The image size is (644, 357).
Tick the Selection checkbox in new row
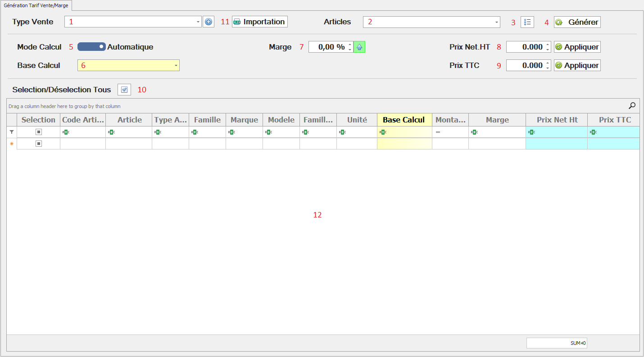click(39, 144)
